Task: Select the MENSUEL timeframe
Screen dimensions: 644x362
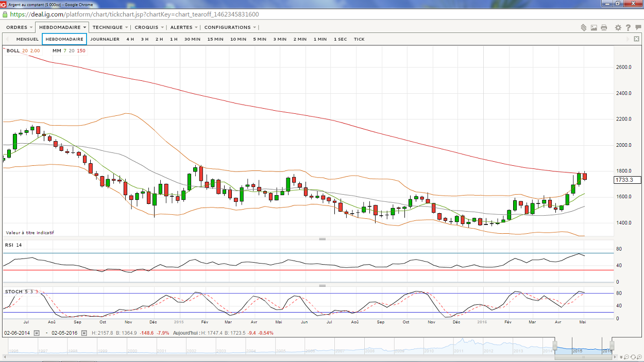Action: point(27,39)
